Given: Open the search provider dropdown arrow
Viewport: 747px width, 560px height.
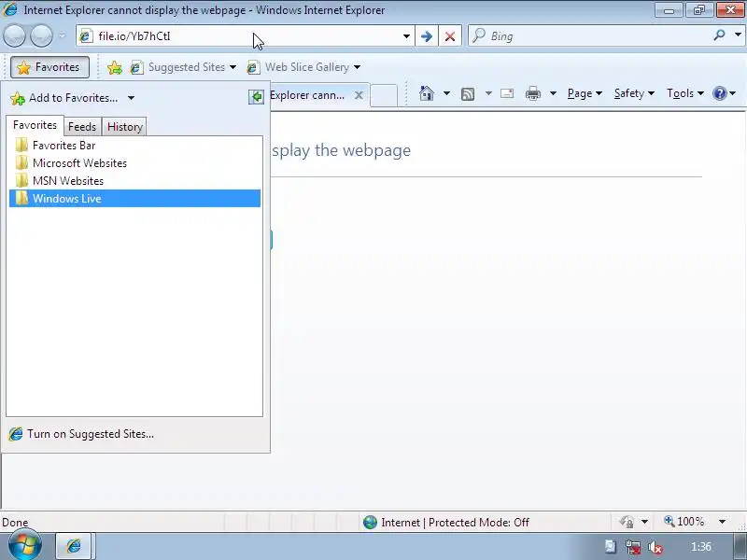Looking at the screenshot, I should pyautogui.click(x=738, y=35).
